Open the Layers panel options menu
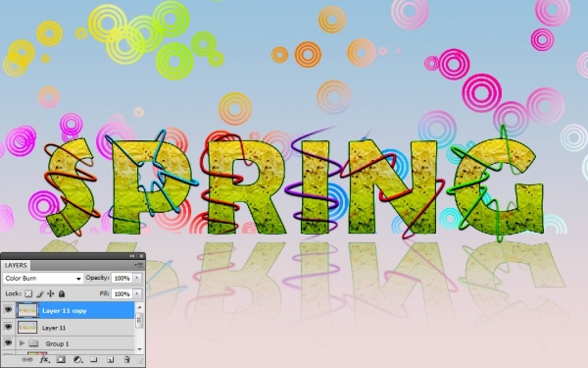Screen dimensions: 588x368 coord(139,265)
